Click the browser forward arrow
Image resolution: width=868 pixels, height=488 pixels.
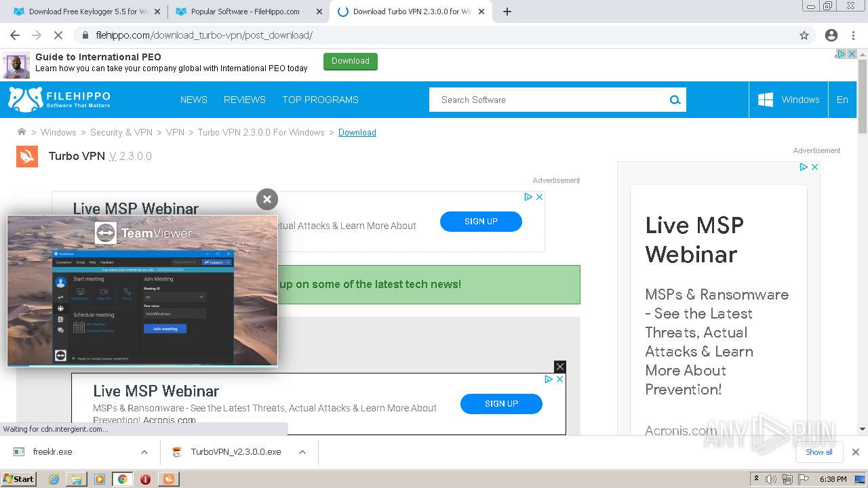(37, 35)
